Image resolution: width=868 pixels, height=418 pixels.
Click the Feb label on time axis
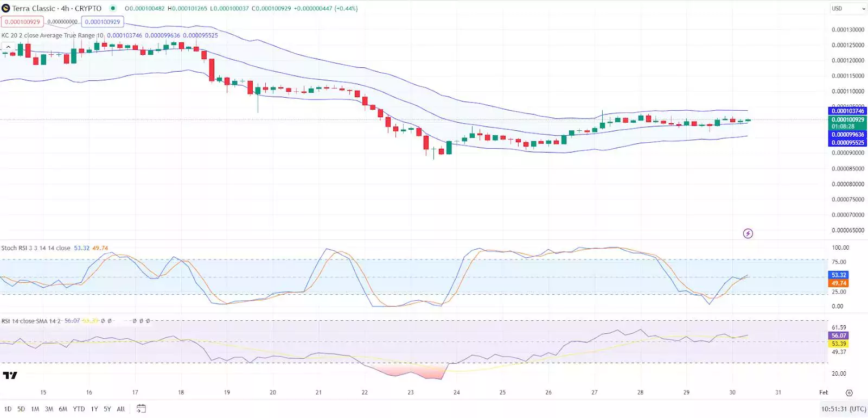click(824, 392)
